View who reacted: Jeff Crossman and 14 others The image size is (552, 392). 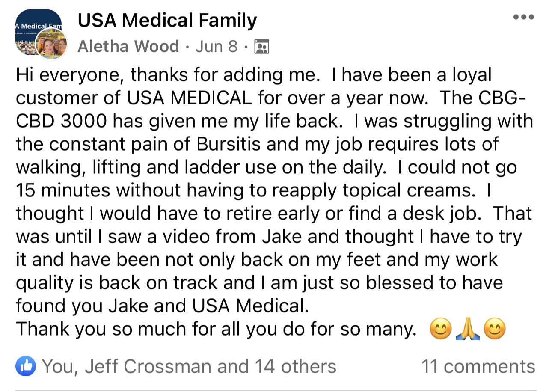[190, 367]
